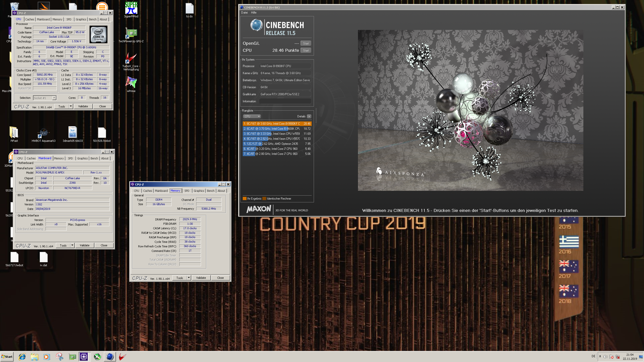The width and height of the screenshot is (644, 362).
Task: Open the Bench tab in top CPU-Z window
Action: pyautogui.click(x=93, y=19)
